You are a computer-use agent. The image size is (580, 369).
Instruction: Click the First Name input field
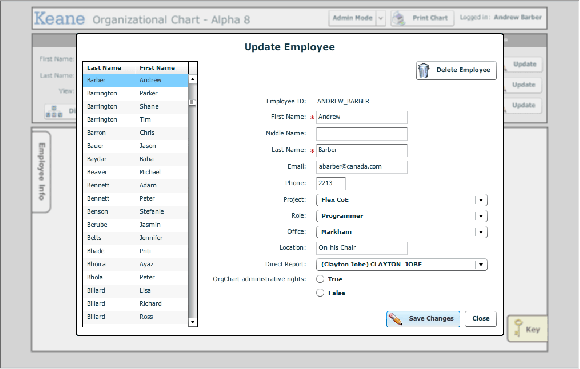tap(362, 117)
